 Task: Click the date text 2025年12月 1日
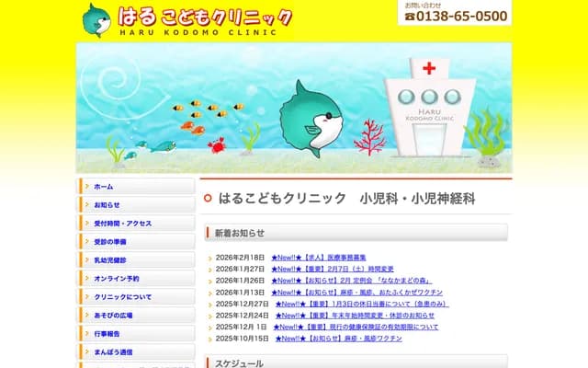coord(241,328)
